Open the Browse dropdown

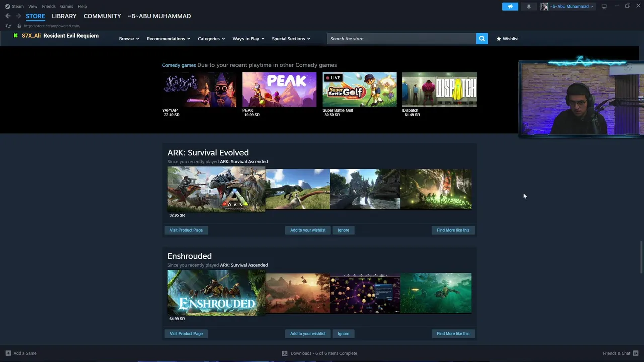coord(129,39)
